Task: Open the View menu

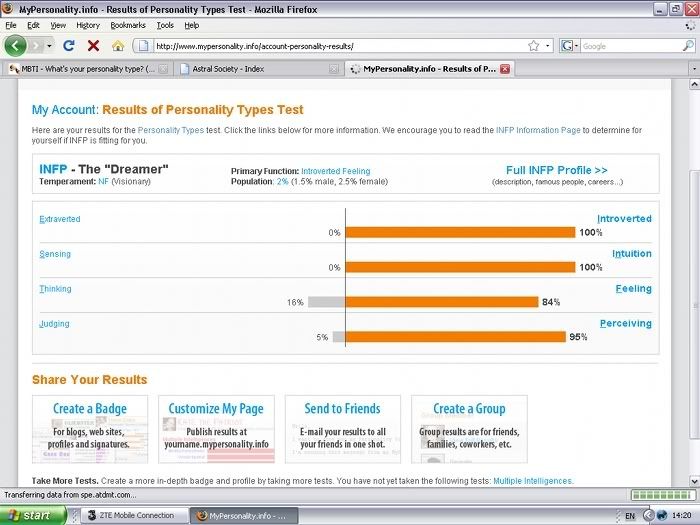Action: pos(58,25)
